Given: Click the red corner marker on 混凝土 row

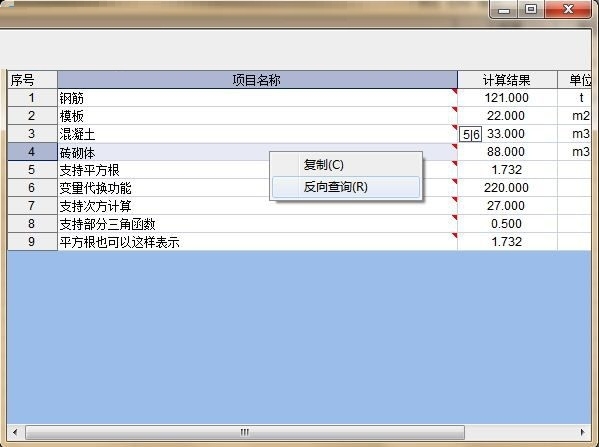Looking at the screenshot, I should click(454, 127).
